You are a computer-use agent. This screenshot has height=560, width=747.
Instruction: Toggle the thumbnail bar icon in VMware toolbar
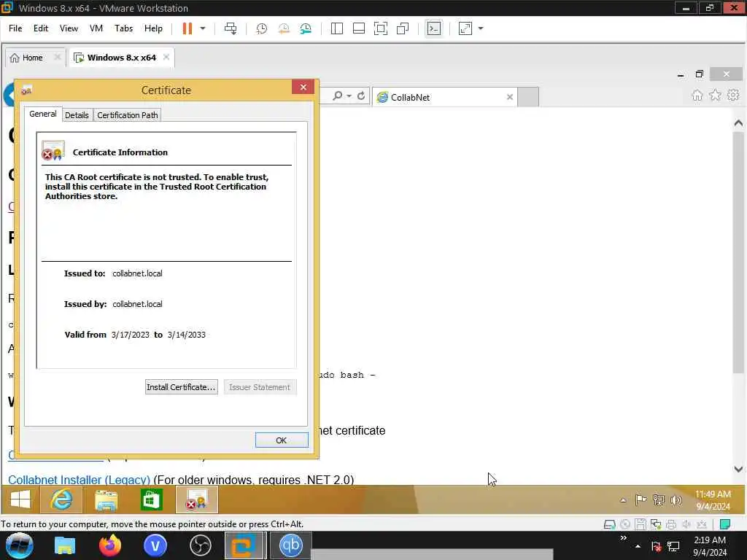[359, 28]
